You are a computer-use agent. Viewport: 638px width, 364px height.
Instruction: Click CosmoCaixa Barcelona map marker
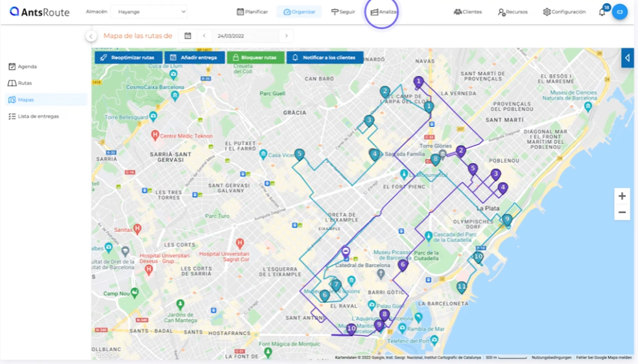(x=175, y=96)
